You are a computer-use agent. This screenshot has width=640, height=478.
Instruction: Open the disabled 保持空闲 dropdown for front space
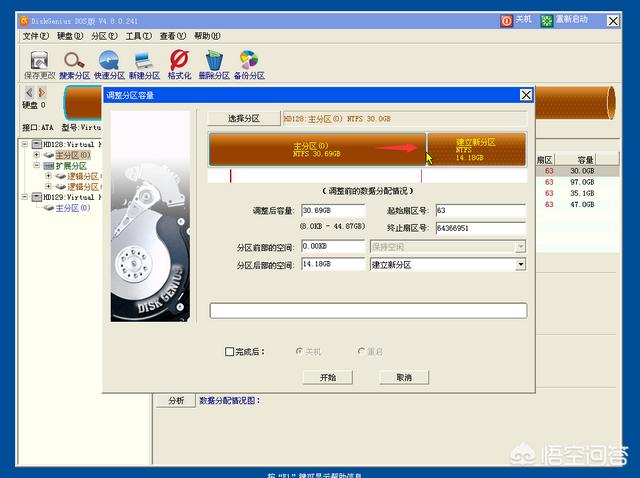tap(520, 247)
